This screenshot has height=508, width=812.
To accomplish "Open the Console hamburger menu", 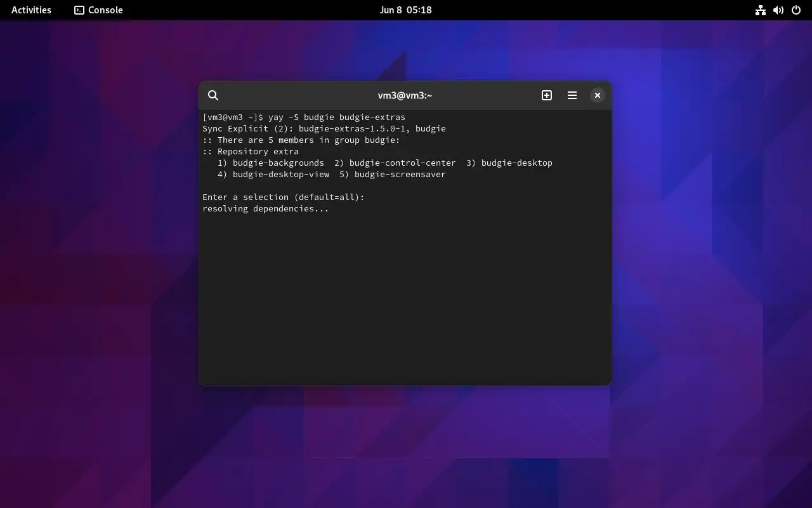I will (572, 95).
